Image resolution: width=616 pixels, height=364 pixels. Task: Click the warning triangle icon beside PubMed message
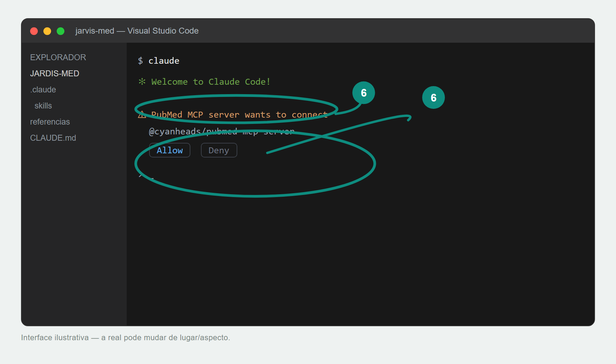142,114
